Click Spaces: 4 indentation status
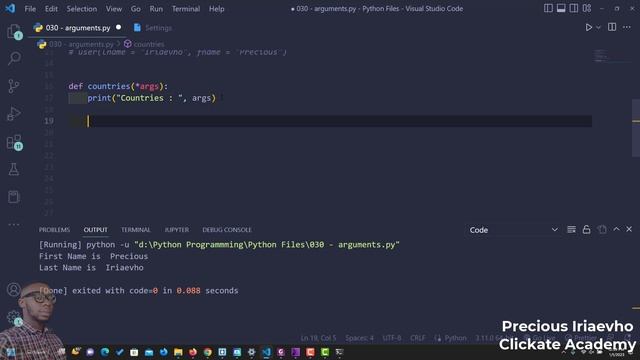The image size is (640, 360). (x=359, y=338)
